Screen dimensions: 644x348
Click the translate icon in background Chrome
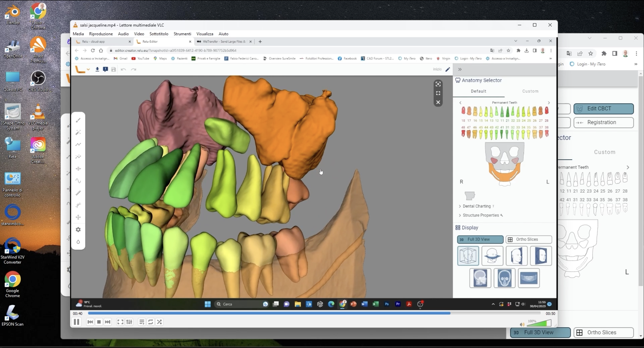point(569,53)
